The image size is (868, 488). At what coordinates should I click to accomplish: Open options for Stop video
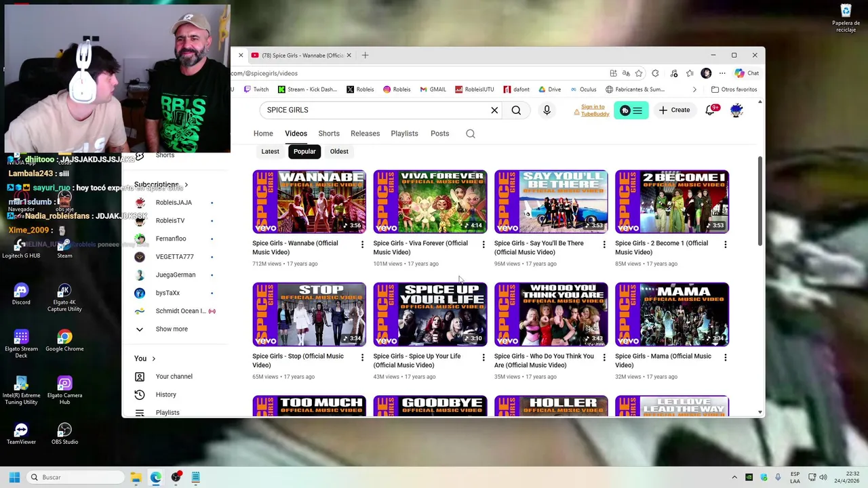pos(362,357)
